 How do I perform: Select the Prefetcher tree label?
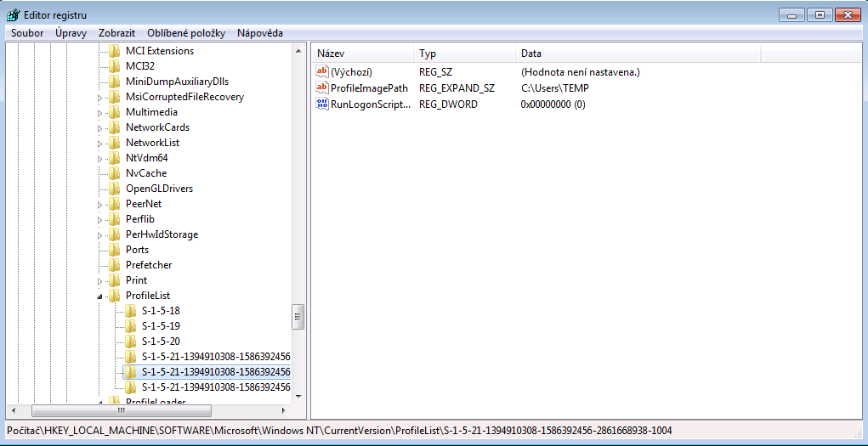tap(149, 265)
